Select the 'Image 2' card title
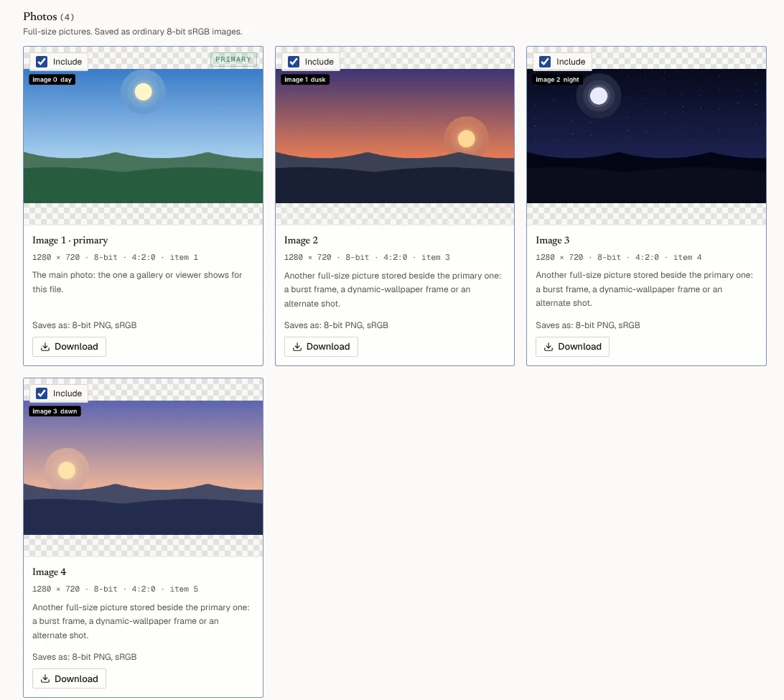 [x=301, y=241]
